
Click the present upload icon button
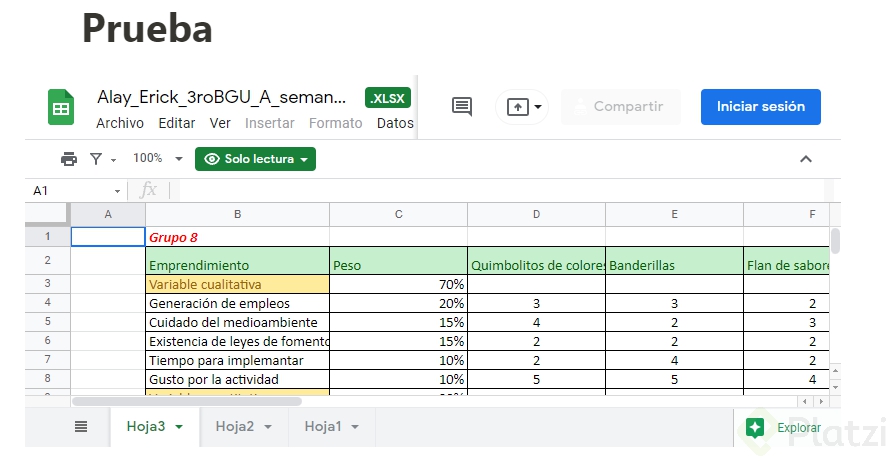click(x=518, y=107)
